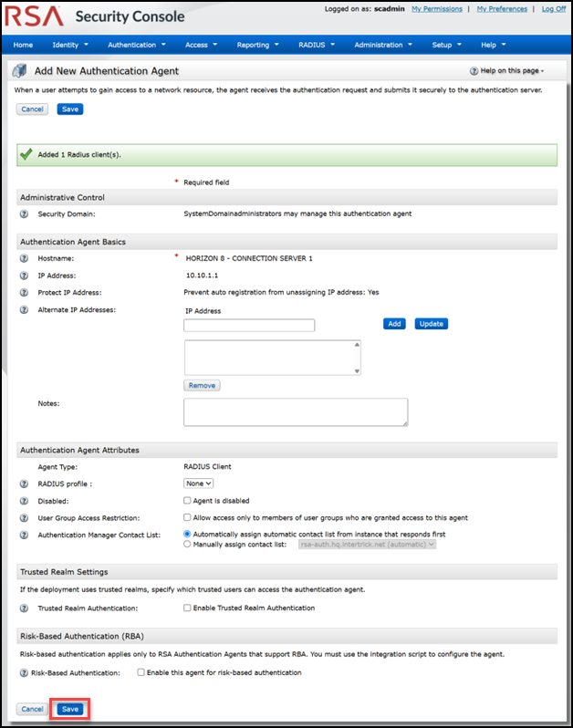Select Manually assign contact list option

(188, 545)
